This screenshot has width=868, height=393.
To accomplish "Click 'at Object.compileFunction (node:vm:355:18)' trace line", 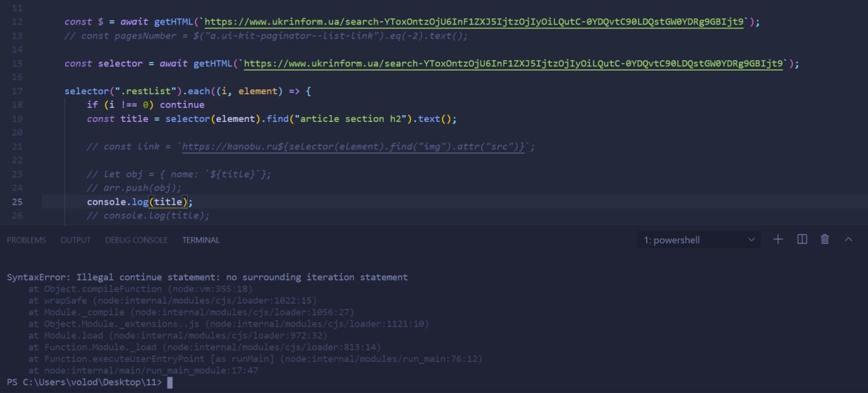I will [x=142, y=289].
